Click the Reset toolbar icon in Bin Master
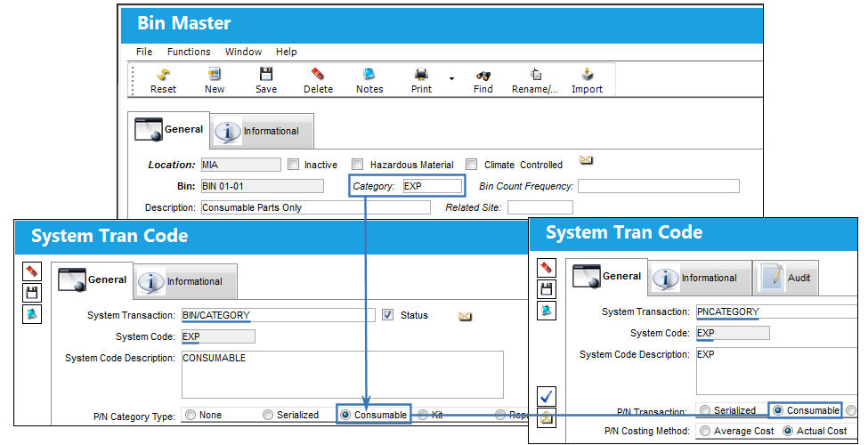868x445 pixels. (x=163, y=74)
